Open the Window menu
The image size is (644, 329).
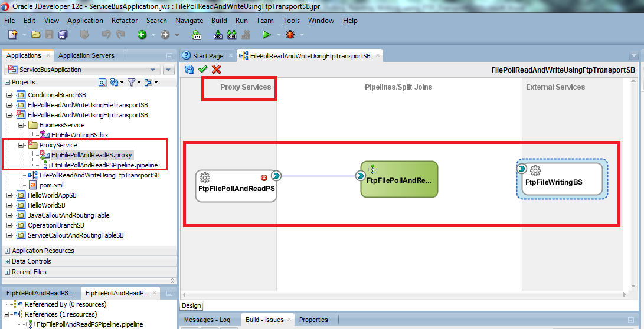click(x=321, y=21)
